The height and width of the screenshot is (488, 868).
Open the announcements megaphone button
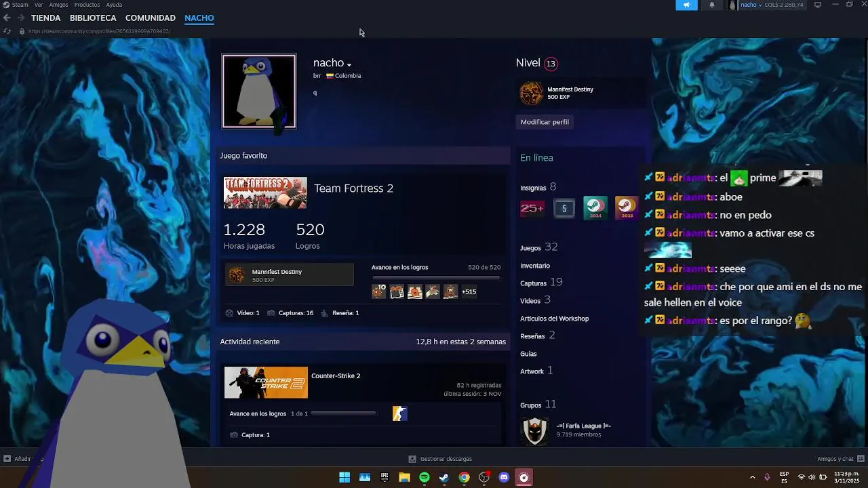[x=686, y=5]
